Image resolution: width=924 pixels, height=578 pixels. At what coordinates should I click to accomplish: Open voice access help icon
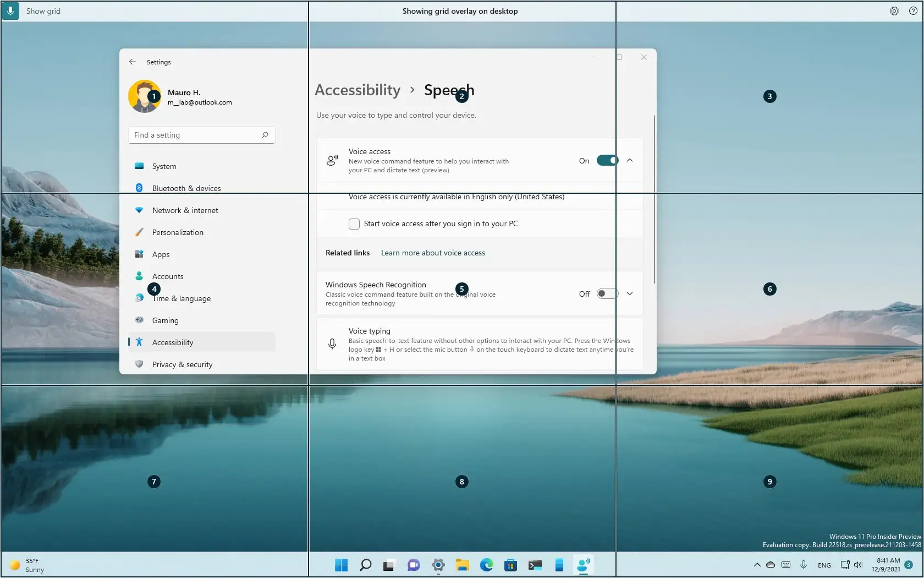(913, 11)
